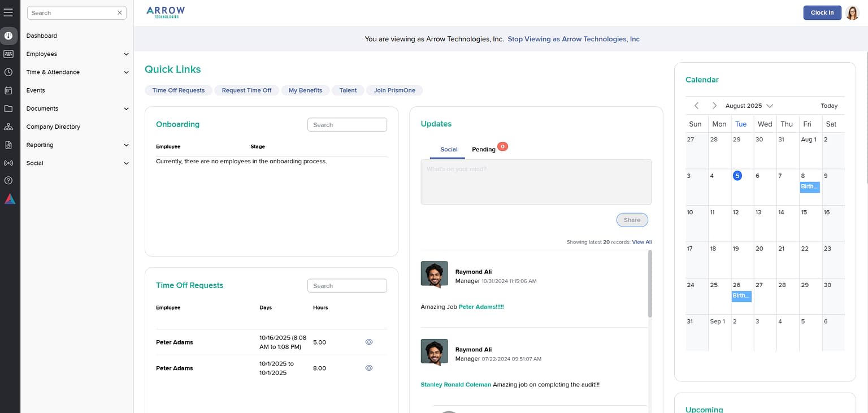Select the Social tab in Updates
This screenshot has width=868, height=413.
448,149
